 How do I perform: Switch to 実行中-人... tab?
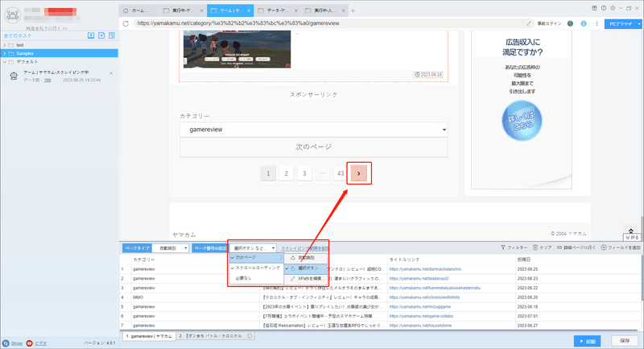[x=324, y=10]
